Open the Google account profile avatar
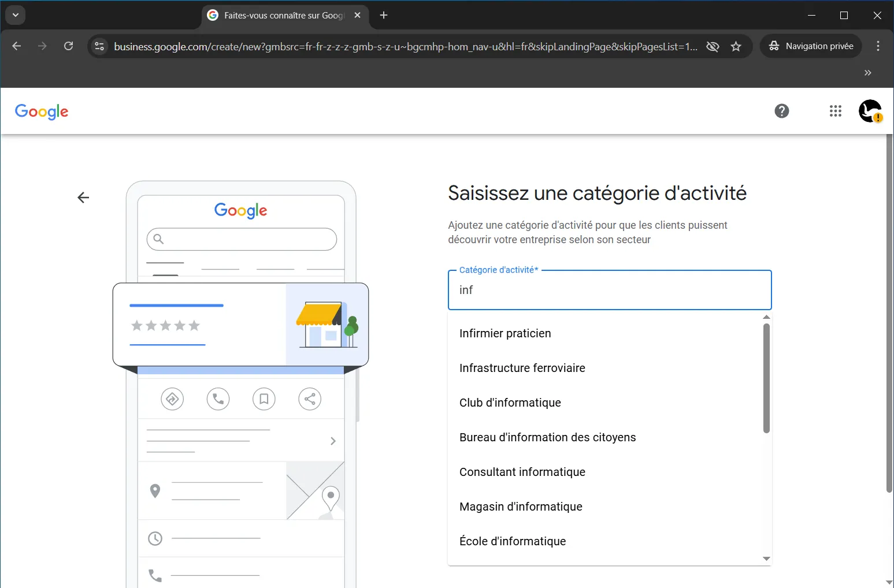894x588 pixels. 870,111
